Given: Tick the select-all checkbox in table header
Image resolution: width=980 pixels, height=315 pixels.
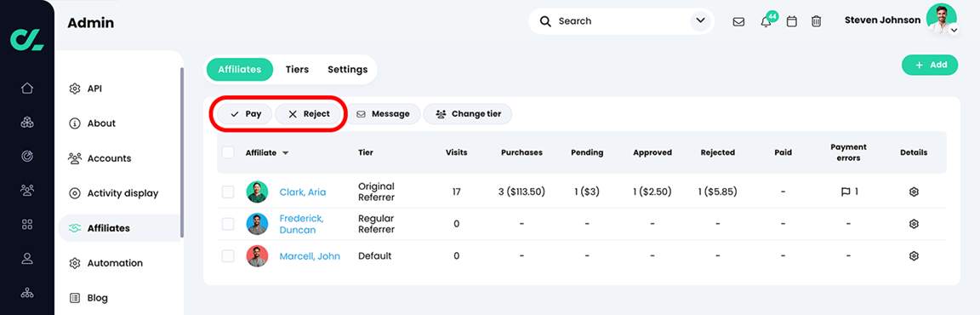Looking at the screenshot, I should click(227, 152).
